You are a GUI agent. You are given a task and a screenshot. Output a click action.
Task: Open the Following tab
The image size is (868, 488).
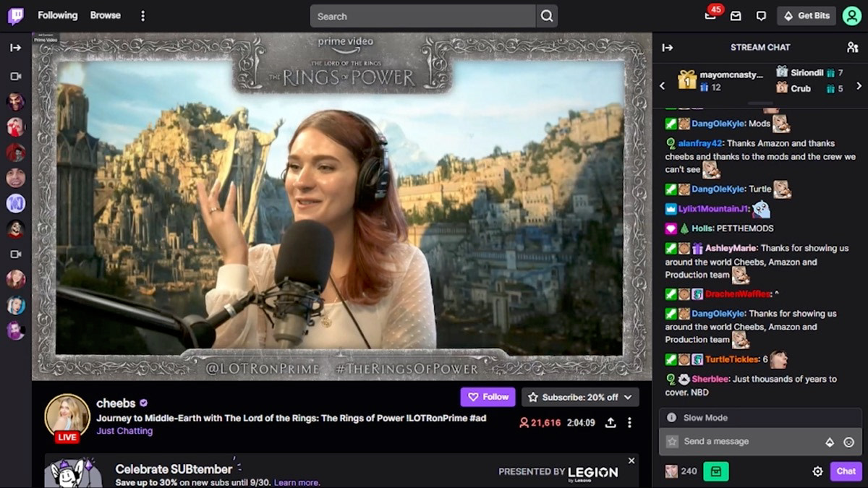(58, 15)
